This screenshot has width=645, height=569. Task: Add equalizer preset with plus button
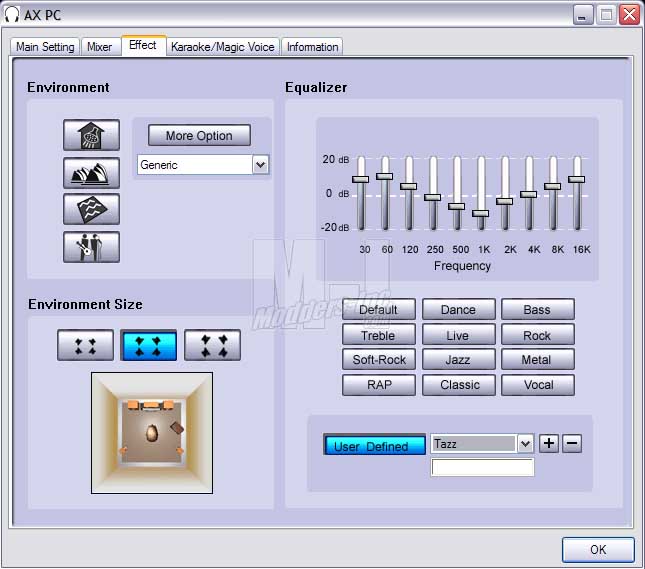point(549,443)
